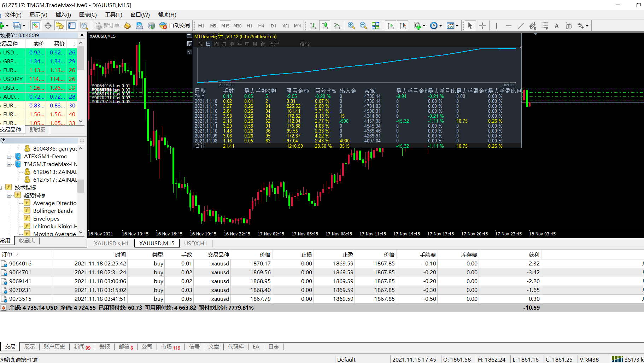Select the arrow cursor tool

[x=470, y=25]
